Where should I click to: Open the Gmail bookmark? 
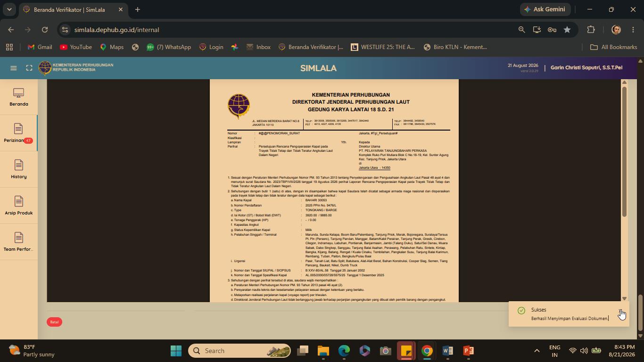pos(40,47)
